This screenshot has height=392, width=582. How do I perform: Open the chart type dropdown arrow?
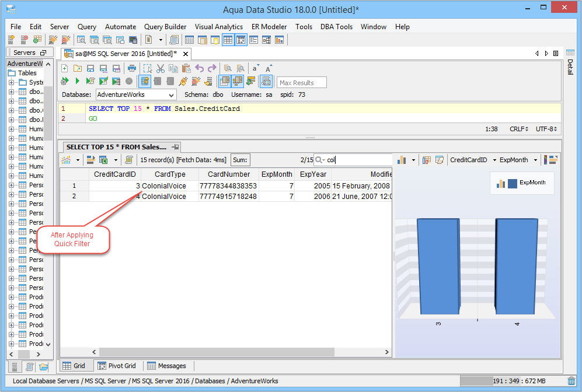[413, 160]
